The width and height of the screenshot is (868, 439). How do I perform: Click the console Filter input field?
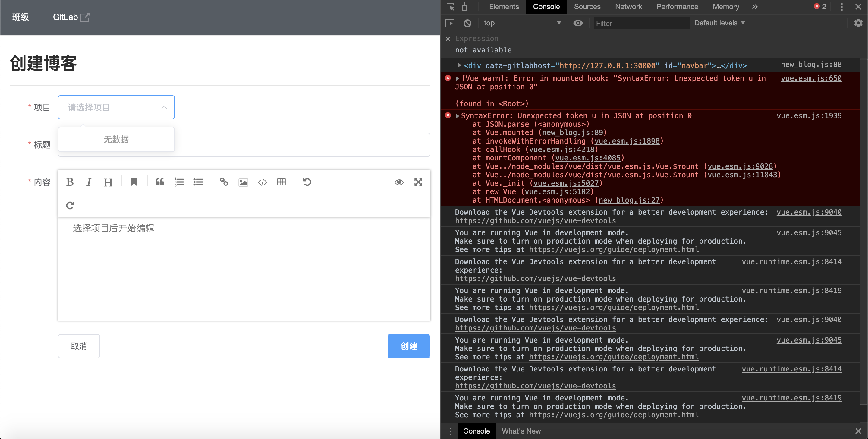click(640, 23)
